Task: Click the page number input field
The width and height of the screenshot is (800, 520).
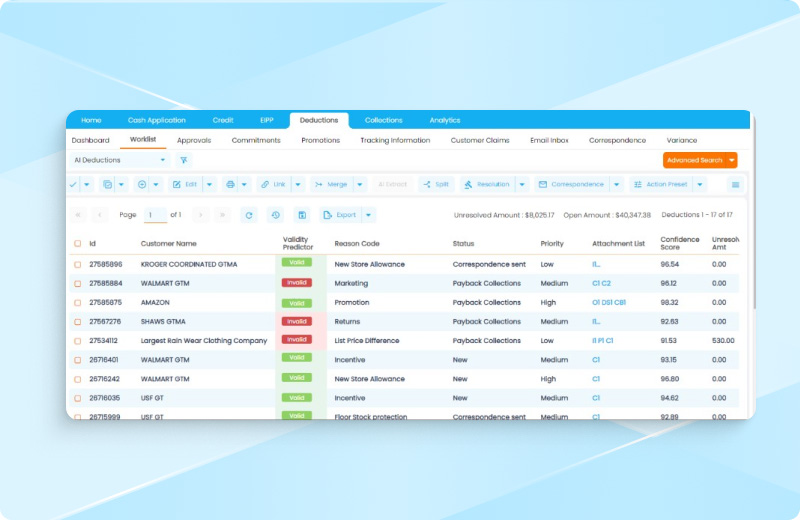Action: click(x=156, y=215)
